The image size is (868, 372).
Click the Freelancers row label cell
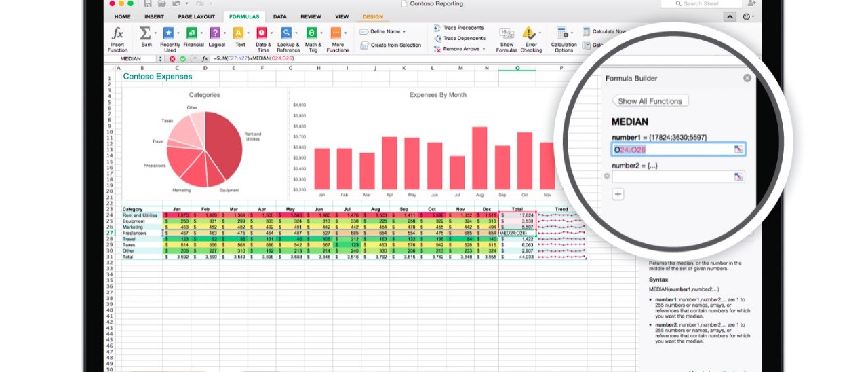(142, 233)
